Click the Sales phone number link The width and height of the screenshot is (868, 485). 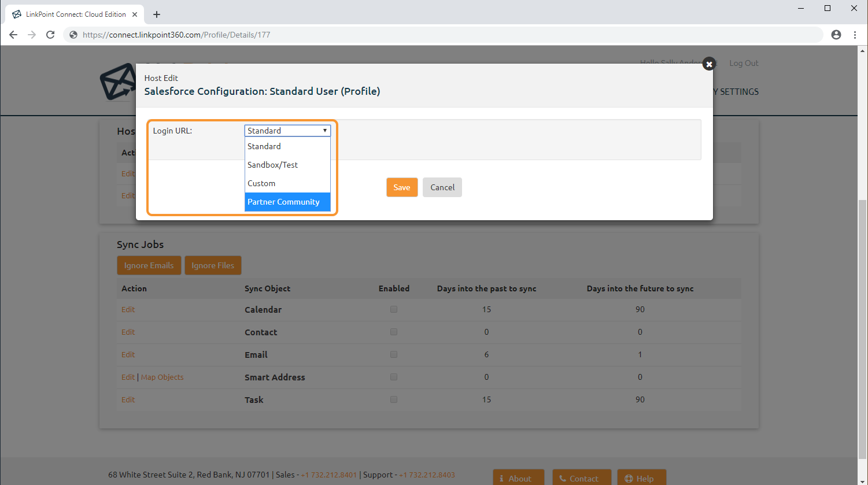click(x=328, y=475)
